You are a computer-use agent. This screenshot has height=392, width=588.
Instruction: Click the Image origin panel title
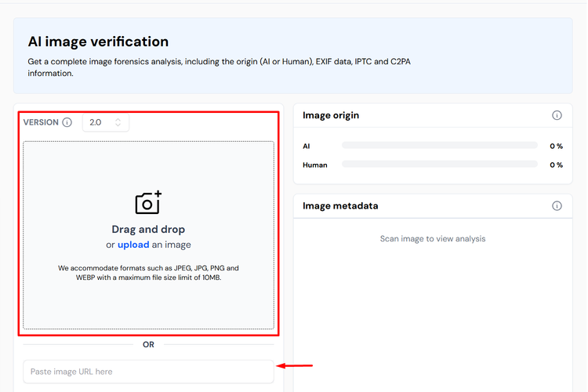pyautogui.click(x=331, y=115)
